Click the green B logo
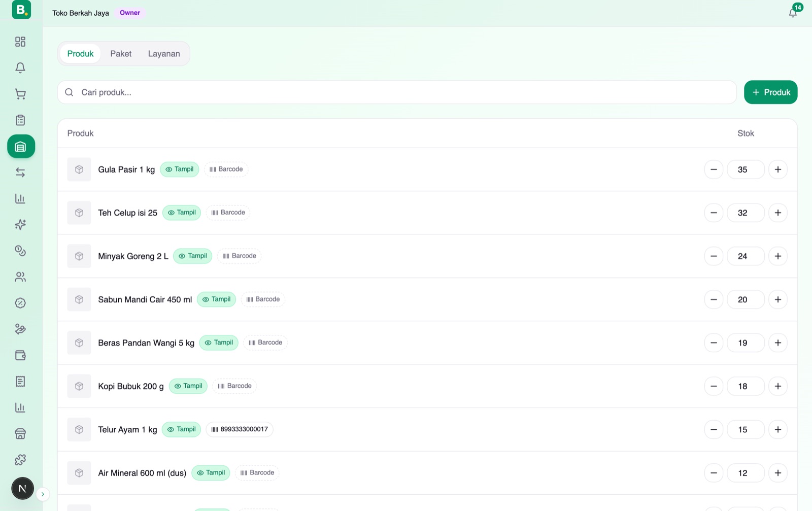The height and width of the screenshot is (511, 812). coord(21,9)
